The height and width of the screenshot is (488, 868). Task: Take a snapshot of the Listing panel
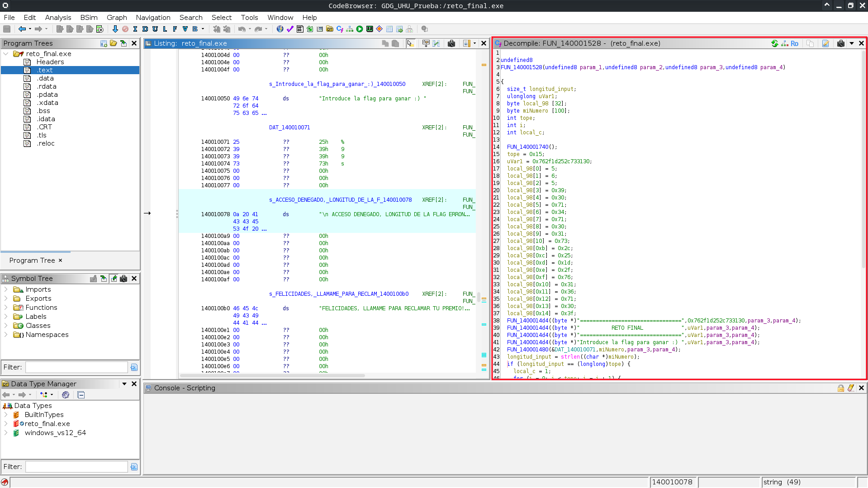451,43
